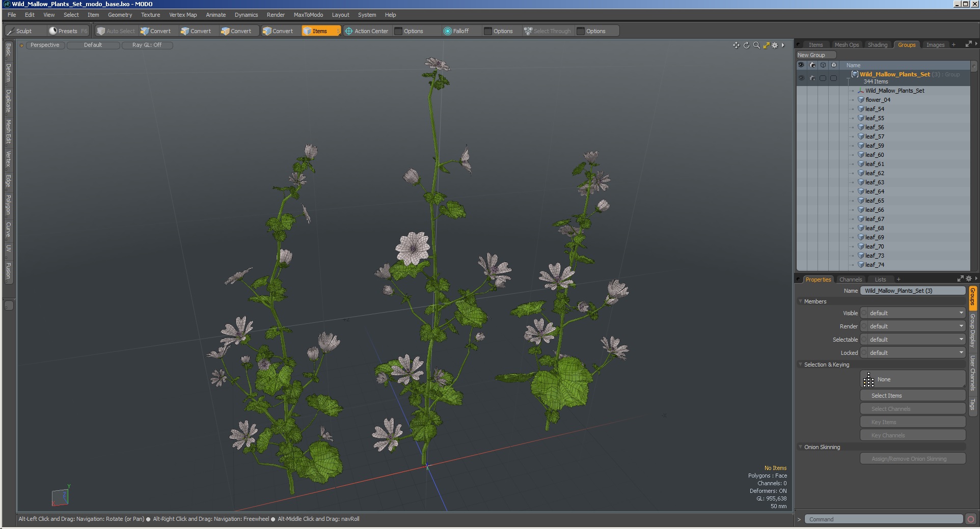Open the Action Center menu
Viewport: 980px width, 529px height.
(367, 31)
